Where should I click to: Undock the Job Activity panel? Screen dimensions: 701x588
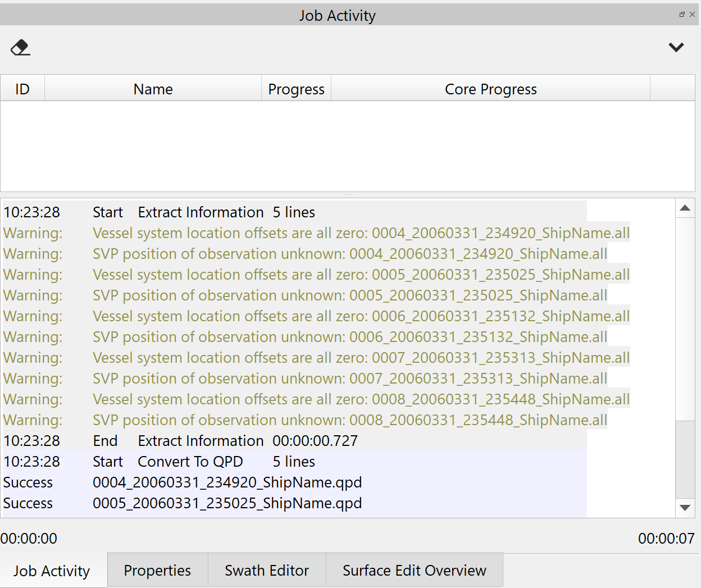point(682,15)
